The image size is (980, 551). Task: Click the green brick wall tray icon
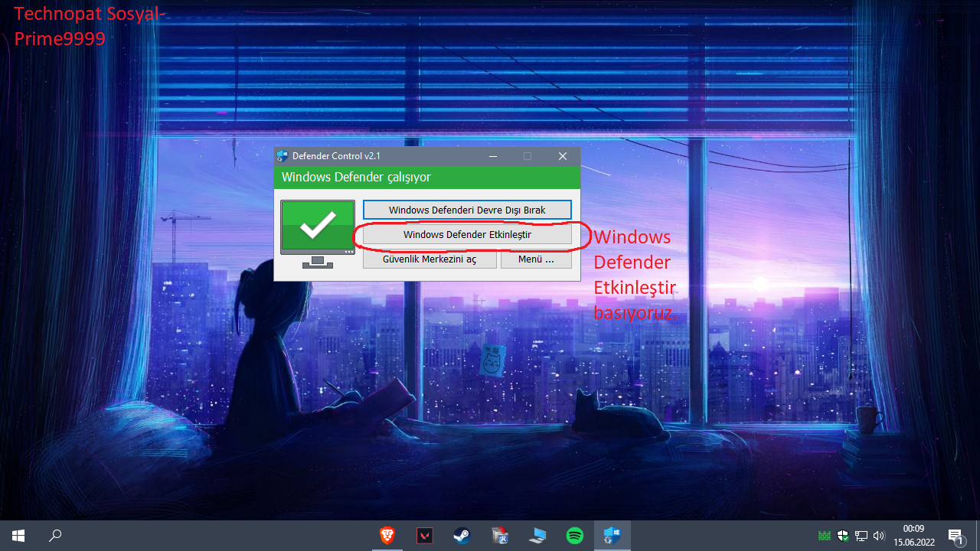click(x=825, y=536)
